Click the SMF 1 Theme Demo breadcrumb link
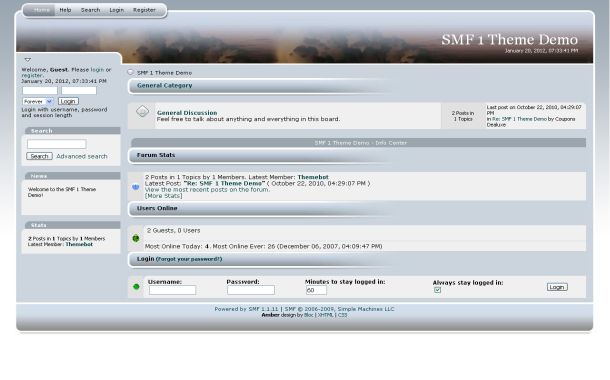This screenshot has height=380, width=610. (x=165, y=73)
